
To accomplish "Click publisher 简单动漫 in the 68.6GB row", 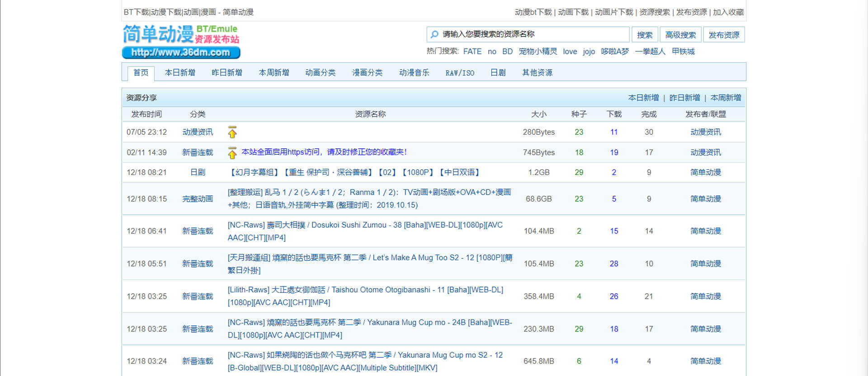I will pos(706,199).
